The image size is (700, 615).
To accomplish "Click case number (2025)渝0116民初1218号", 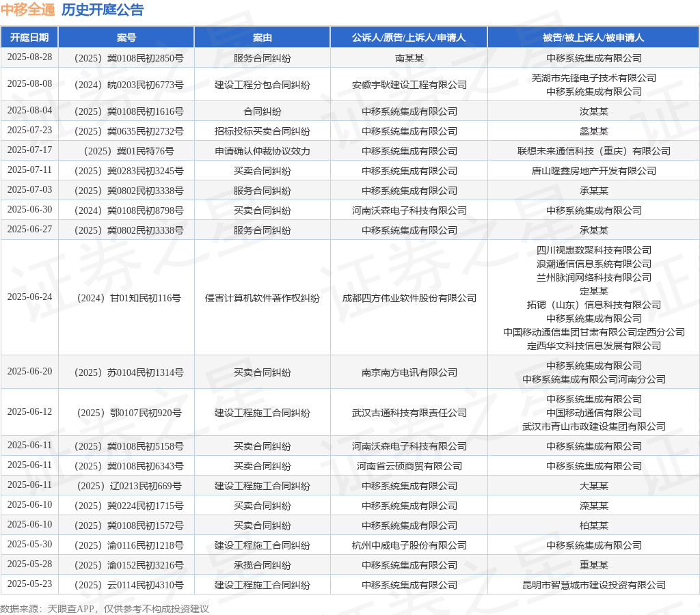I will [x=129, y=545].
